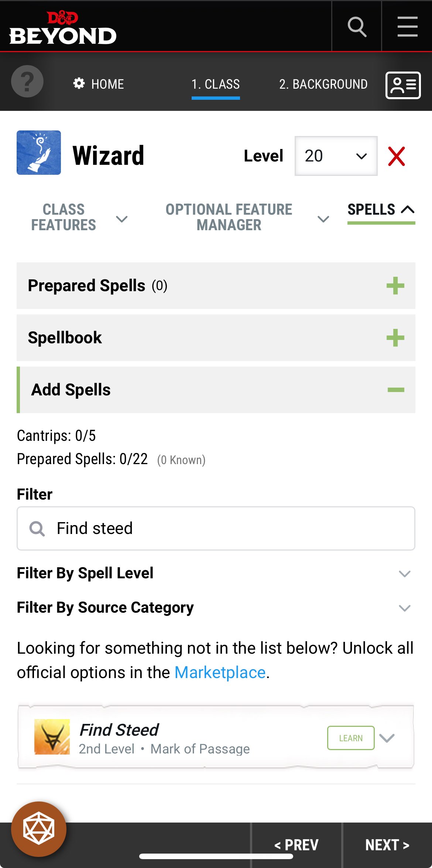Expand the Spellbook section
The width and height of the screenshot is (432, 868).
click(395, 338)
